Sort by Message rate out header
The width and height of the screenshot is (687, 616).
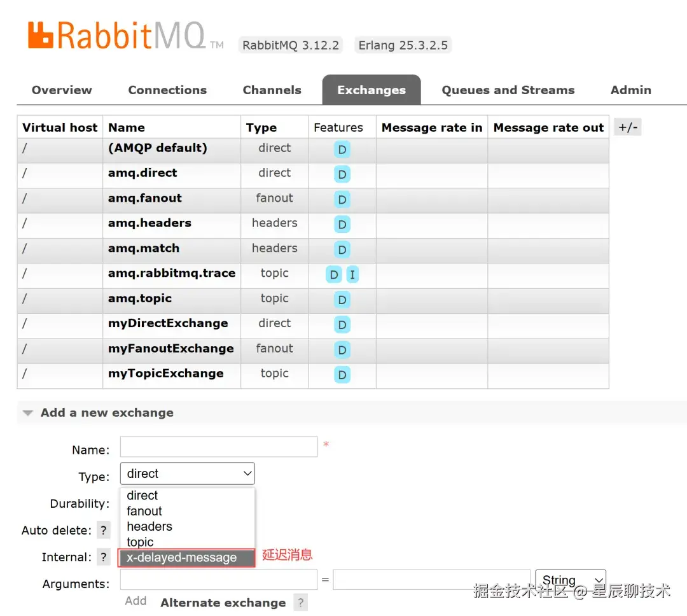[548, 127]
